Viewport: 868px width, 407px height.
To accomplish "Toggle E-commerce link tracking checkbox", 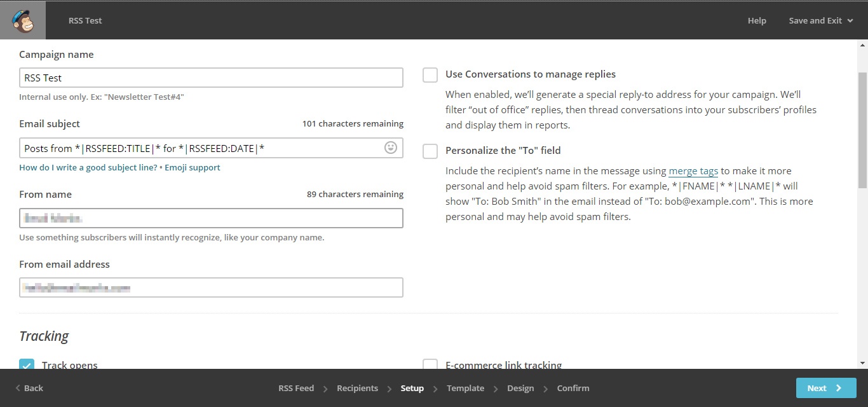I will (430, 364).
